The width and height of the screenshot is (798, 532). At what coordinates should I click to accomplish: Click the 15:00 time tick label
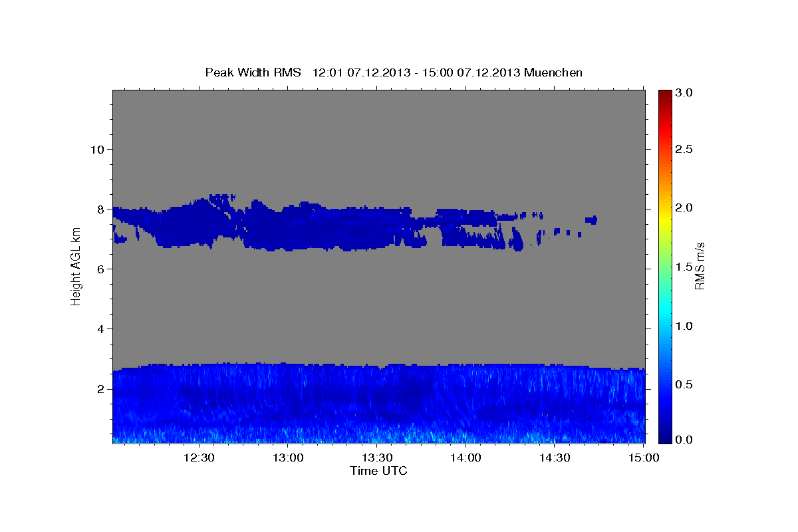point(644,458)
